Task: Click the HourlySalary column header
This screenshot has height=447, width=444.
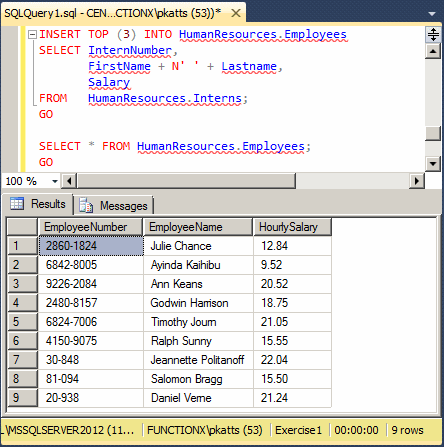Action: [292, 227]
